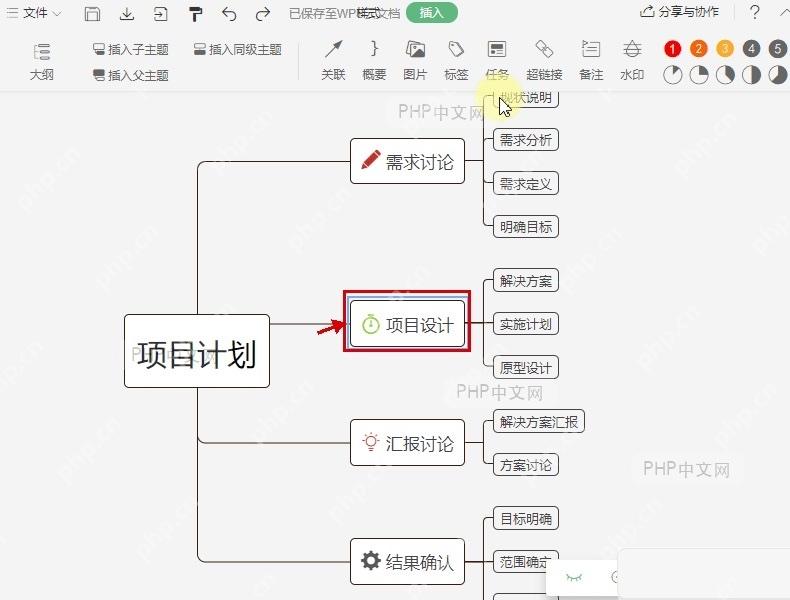Select the 需求讨论 topic node

tap(407, 161)
